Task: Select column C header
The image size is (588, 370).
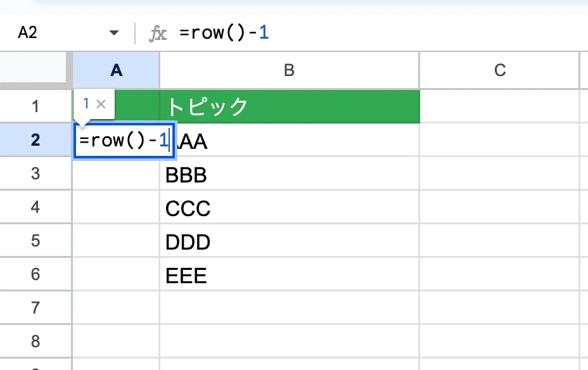Action: (x=499, y=70)
